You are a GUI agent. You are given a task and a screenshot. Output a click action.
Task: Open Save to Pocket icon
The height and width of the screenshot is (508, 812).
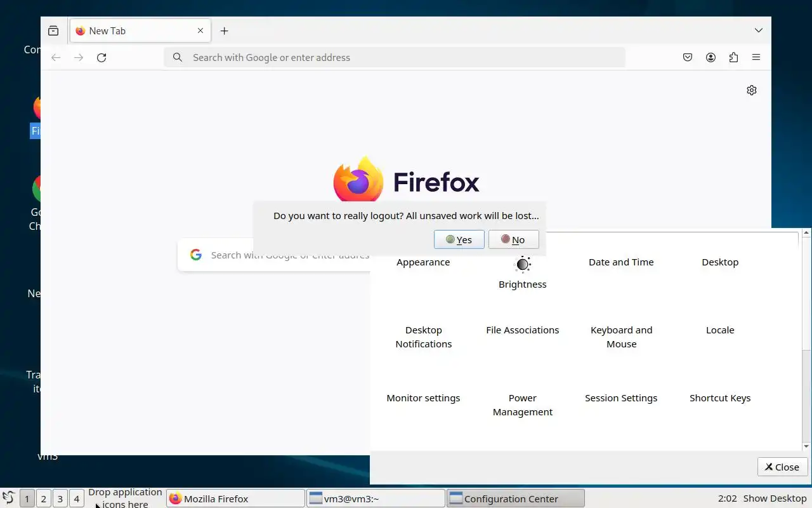click(x=688, y=57)
